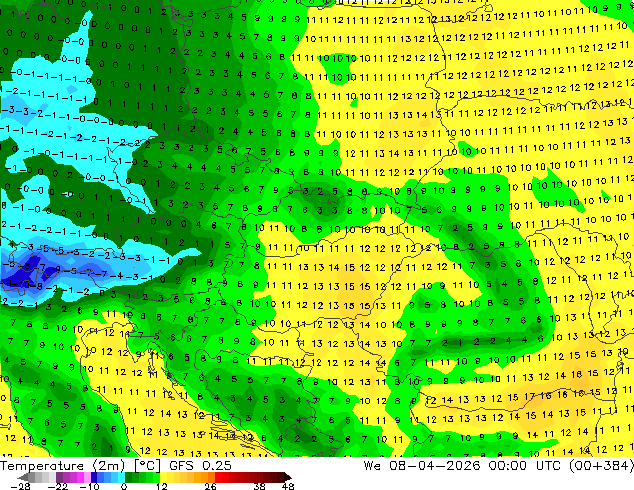
Task: Click the 'Temperature (2m)' title text
Action: point(61,466)
